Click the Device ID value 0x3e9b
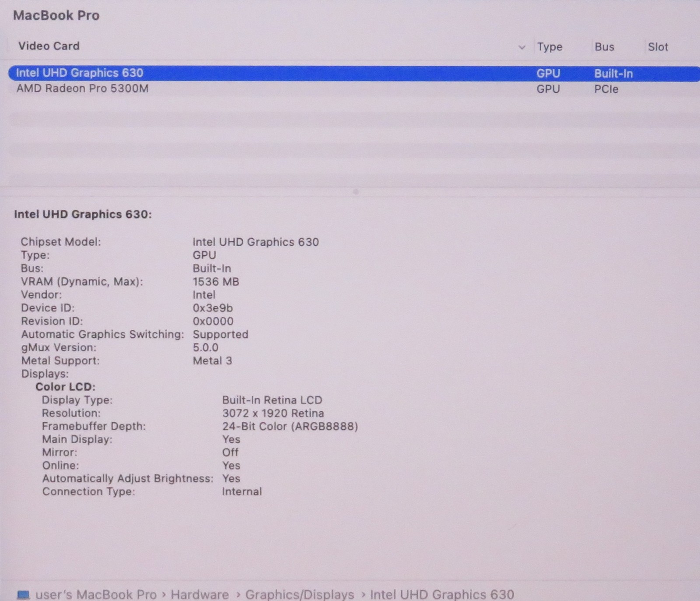Screen dimensions: 700x601 click(x=213, y=307)
